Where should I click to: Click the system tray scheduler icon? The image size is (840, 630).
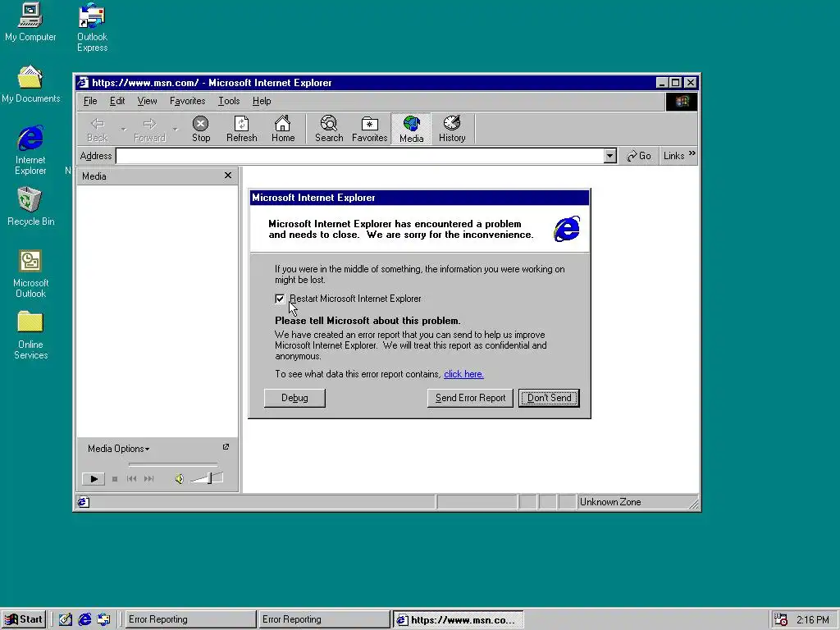coord(781,620)
